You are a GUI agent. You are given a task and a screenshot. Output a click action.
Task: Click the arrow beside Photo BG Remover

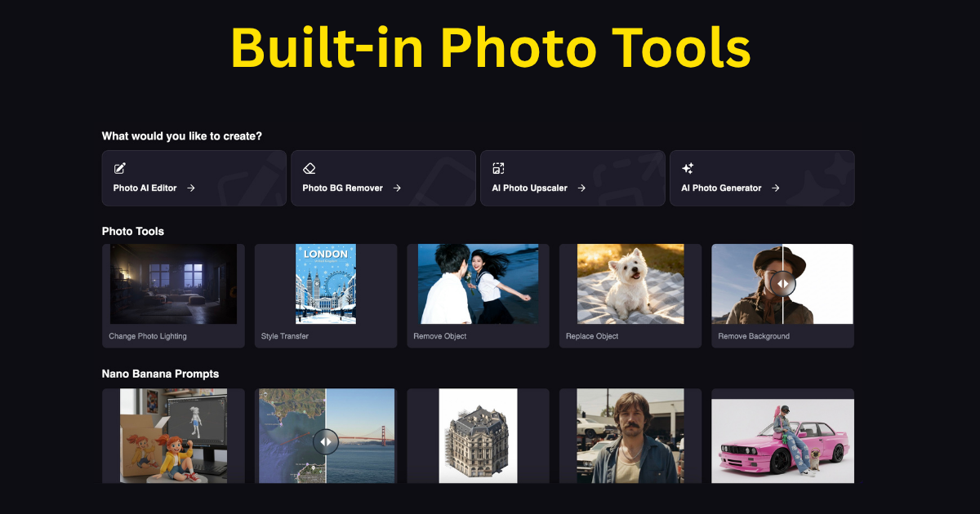pyautogui.click(x=397, y=188)
